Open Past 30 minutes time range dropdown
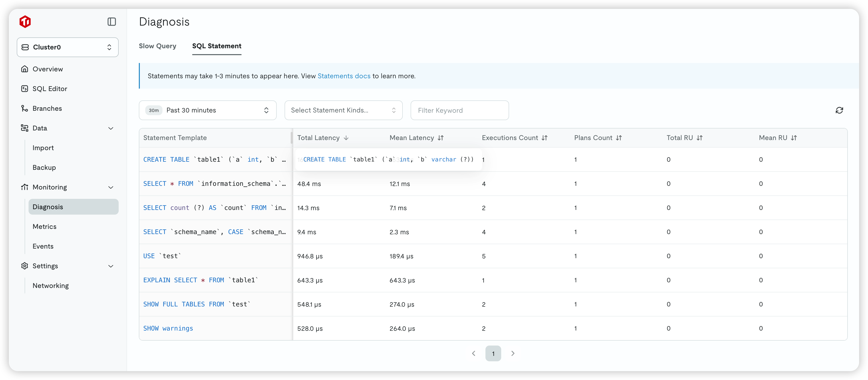 coord(208,110)
